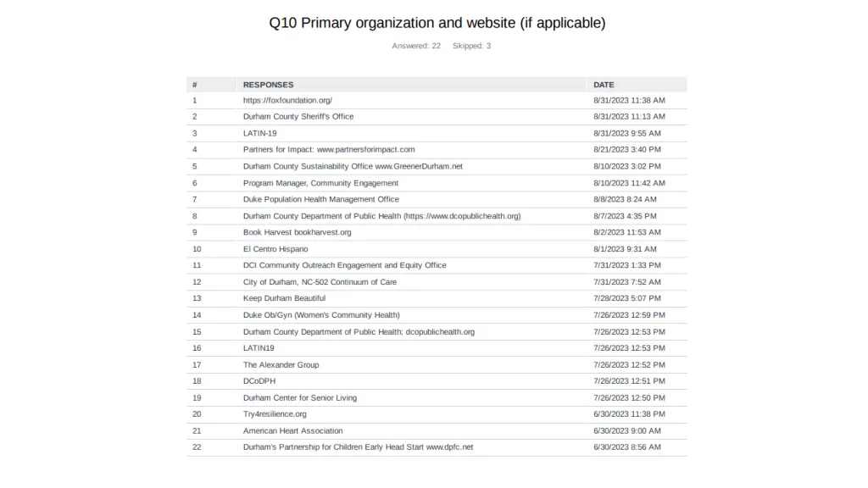Click the date '6/30/2023 11:38 PM'
Viewport: 868px width, 488px height.
click(x=630, y=413)
